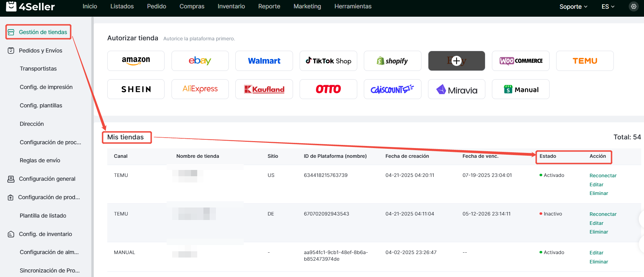Authorize a SHEIN store
The image size is (644, 277).
click(136, 89)
